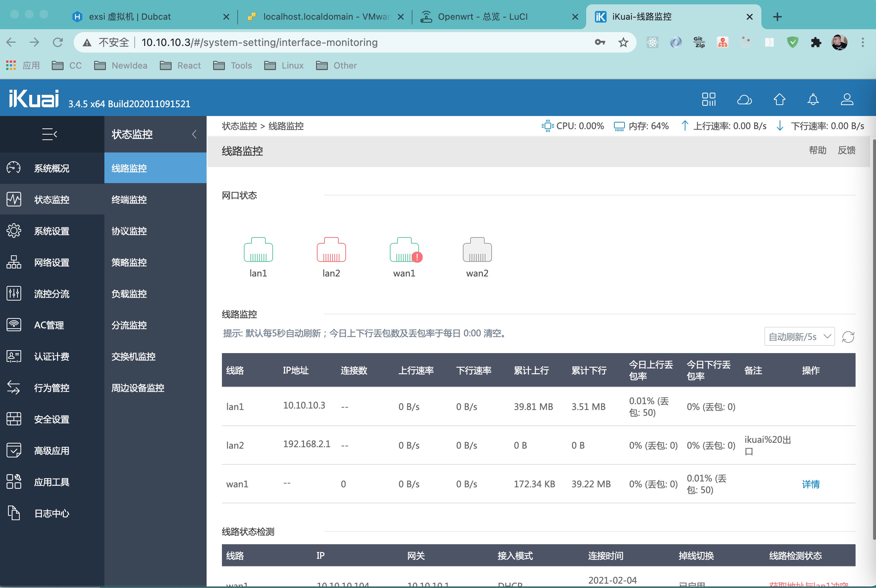Open the 自动刷新/5s dropdown
Screen dimensions: 876x588
click(799, 337)
